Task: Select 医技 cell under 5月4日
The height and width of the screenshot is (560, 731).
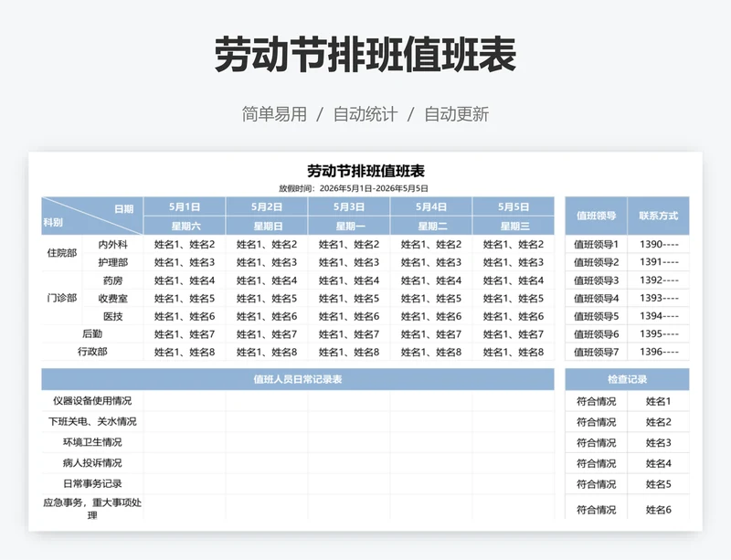Action: (431, 316)
